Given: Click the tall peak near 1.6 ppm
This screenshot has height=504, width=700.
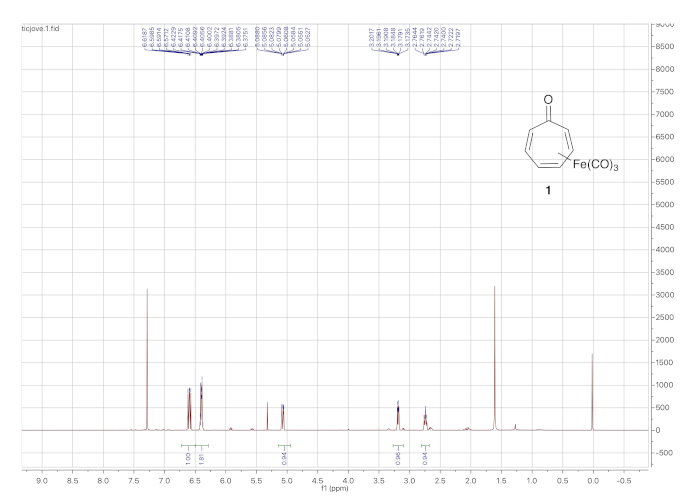Looking at the screenshot, I should coord(495,358).
